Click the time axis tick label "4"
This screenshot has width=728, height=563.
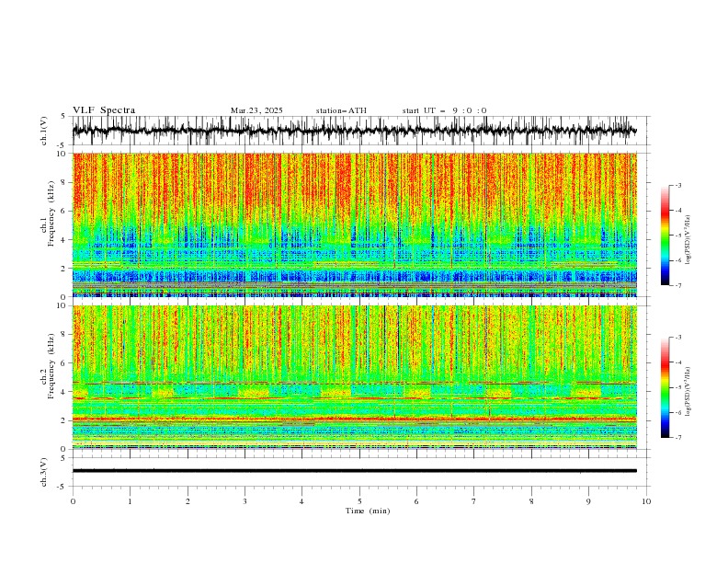coord(301,501)
